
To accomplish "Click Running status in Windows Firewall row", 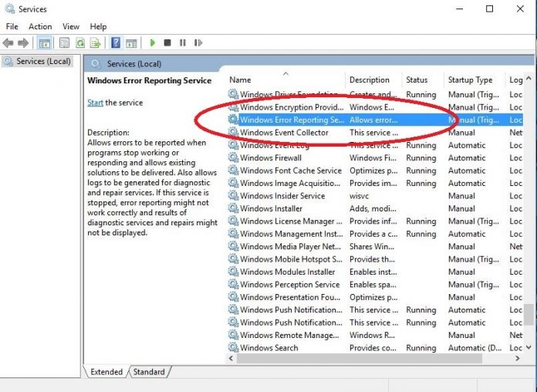I will click(x=421, y=158).
